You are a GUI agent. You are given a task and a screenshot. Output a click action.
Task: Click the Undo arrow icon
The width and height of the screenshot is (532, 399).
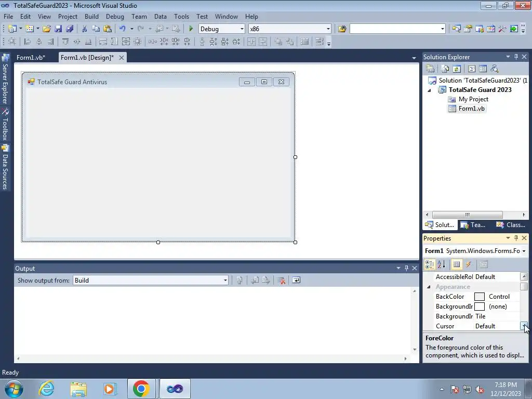123,29
